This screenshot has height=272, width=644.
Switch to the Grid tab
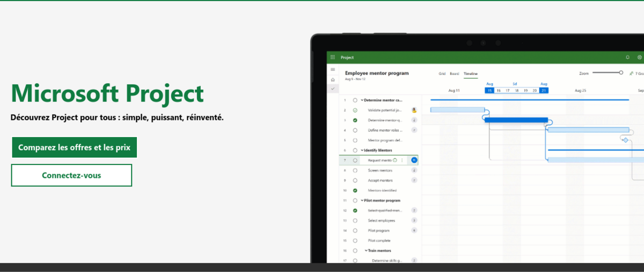[x=442, y=73]
